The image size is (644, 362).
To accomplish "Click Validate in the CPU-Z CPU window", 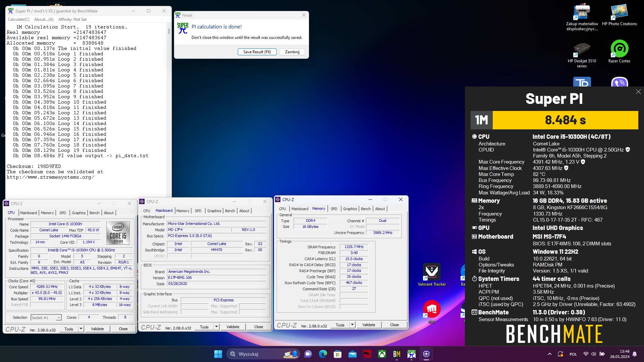I will click(x=97, y=329).
